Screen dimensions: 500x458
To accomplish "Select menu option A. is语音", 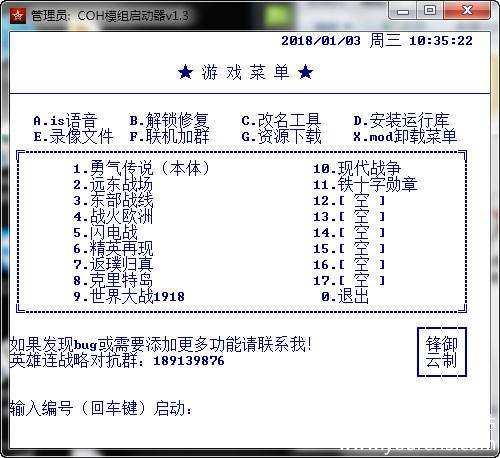I will (x=65, y=120).
